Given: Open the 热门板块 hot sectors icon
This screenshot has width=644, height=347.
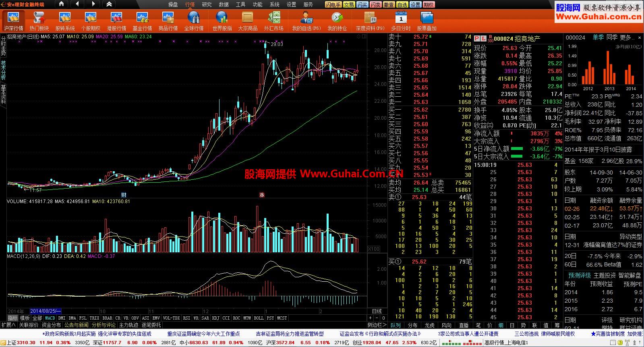Looking at the screenshot, I should [39, 21].
